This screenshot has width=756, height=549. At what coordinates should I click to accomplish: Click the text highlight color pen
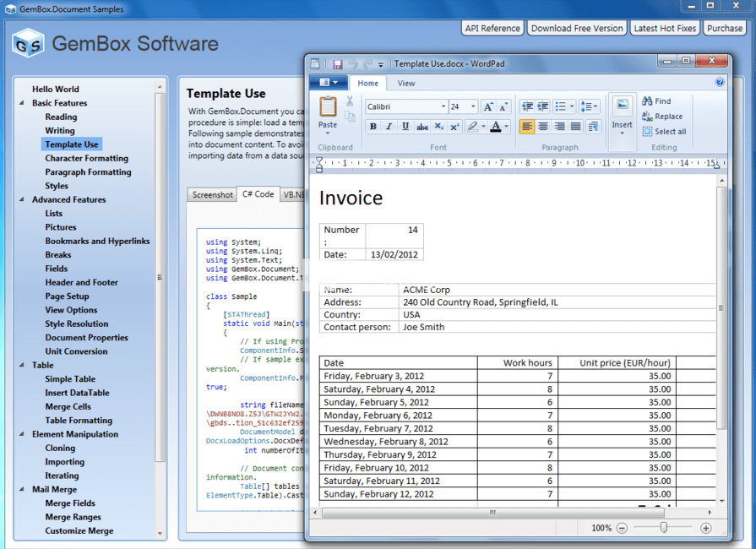point(472,127)
